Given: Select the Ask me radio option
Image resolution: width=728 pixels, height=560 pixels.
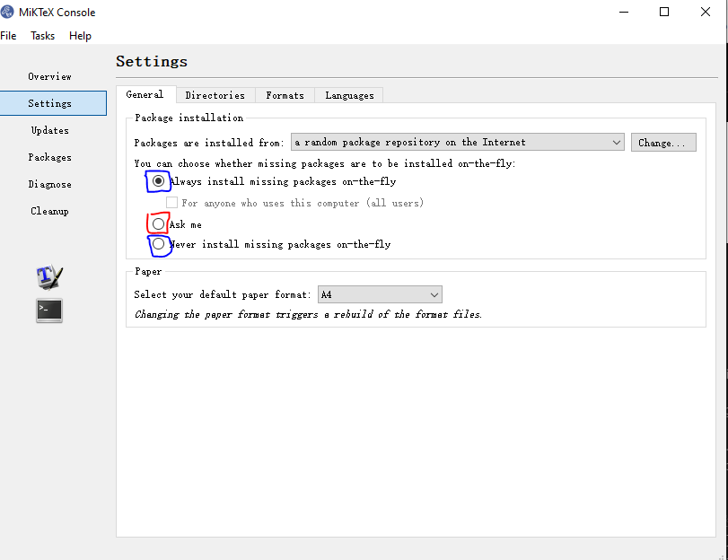Looking at the screenshot, I should 158,224.
